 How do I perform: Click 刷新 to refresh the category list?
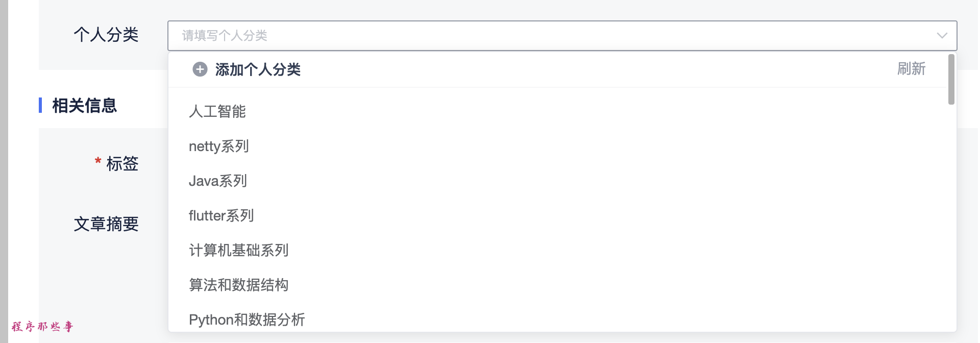[x=911, y=69]
